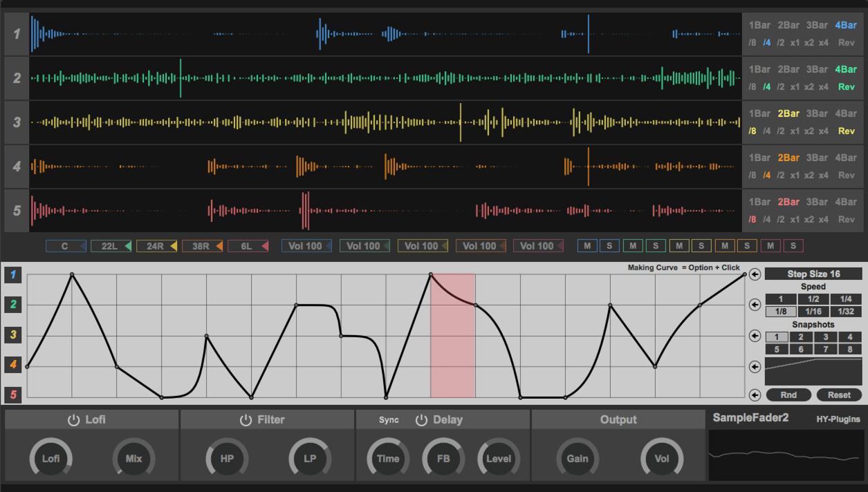Viewport: 868px width, 492px height.
Task: Open the orange Vol 100 box for track 4
Action: (x=481, y=246)
